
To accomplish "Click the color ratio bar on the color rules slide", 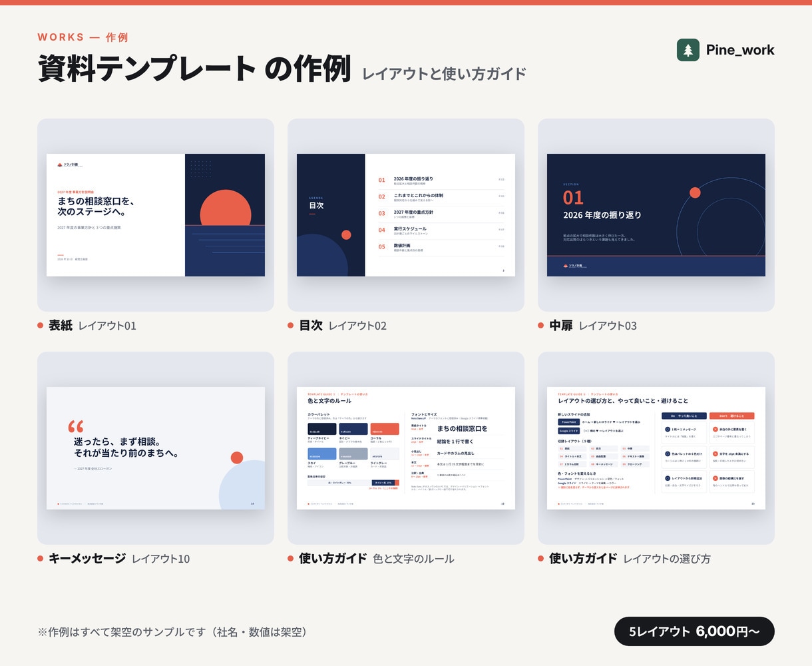I will pos(353,483).
